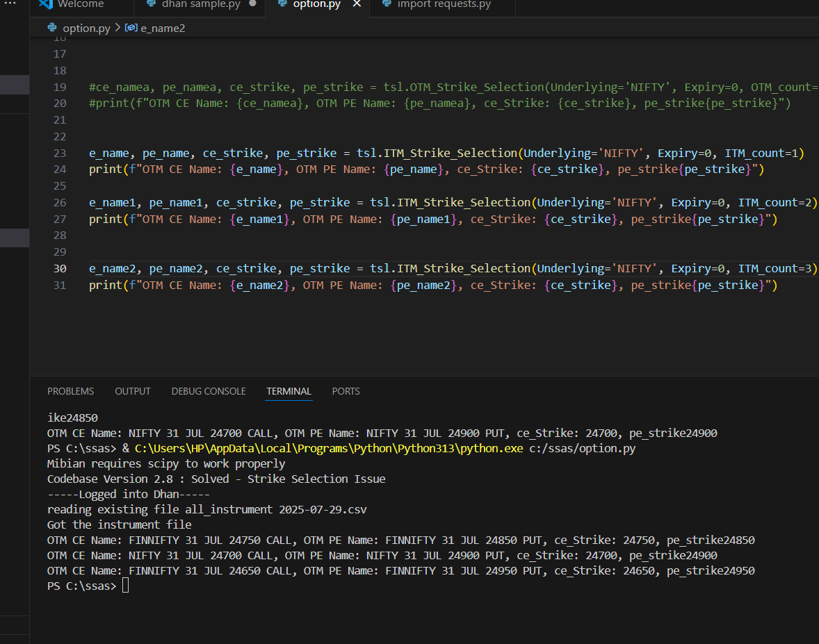Viewport: 819px width, 644px height.
Task: Switch to the DEBUG CONSOLE panel
Action: click(x=209, y=391)
